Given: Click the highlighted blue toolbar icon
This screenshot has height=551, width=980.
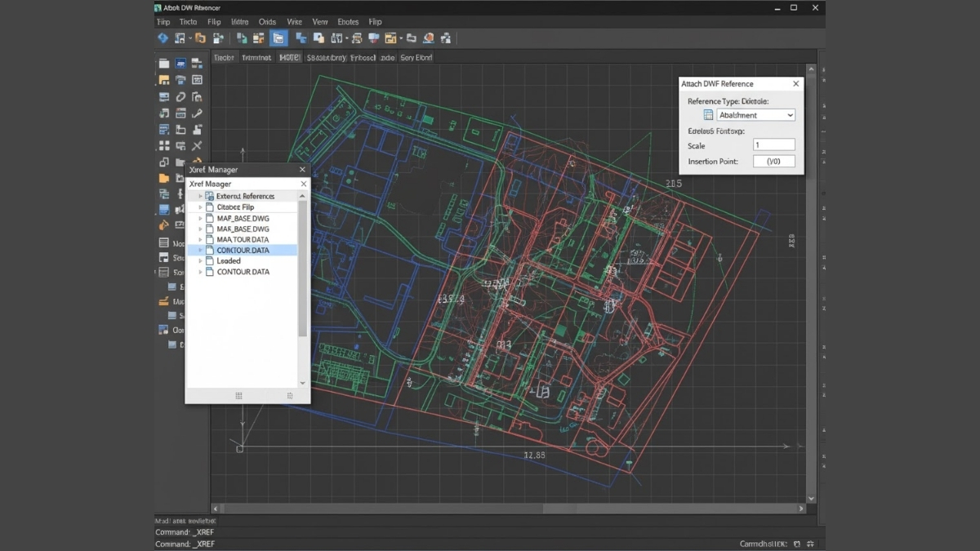Looking at the screenshot, I should (279, 38).
